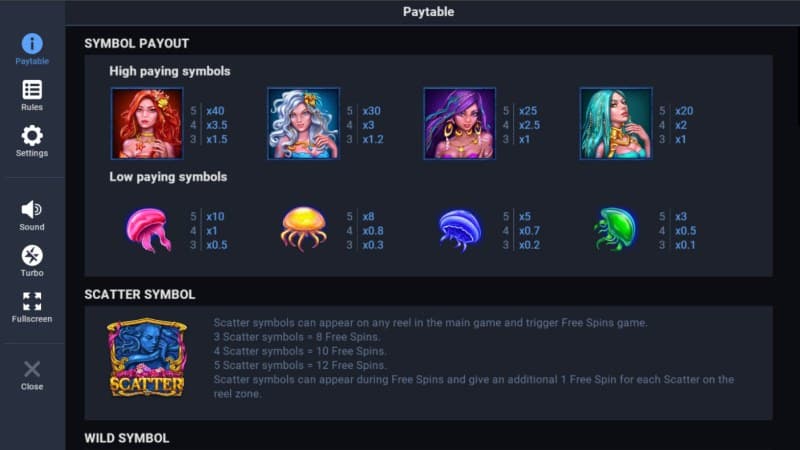
Task: Click the white-haired mermaid symbol
Action: click(x=303, y=123)
